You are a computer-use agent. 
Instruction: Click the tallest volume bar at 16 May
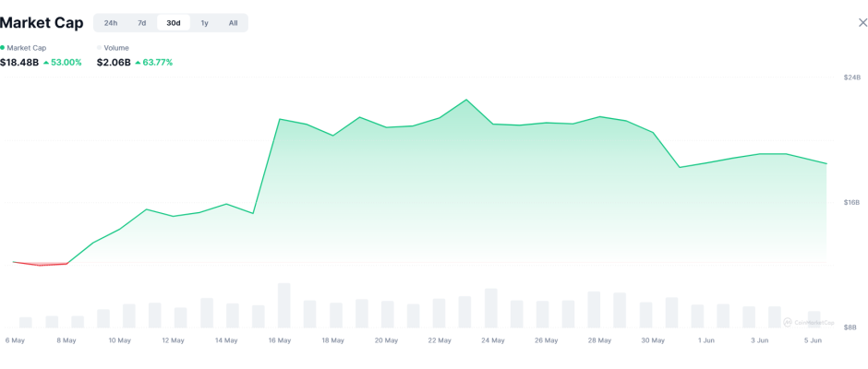[284, 305]
